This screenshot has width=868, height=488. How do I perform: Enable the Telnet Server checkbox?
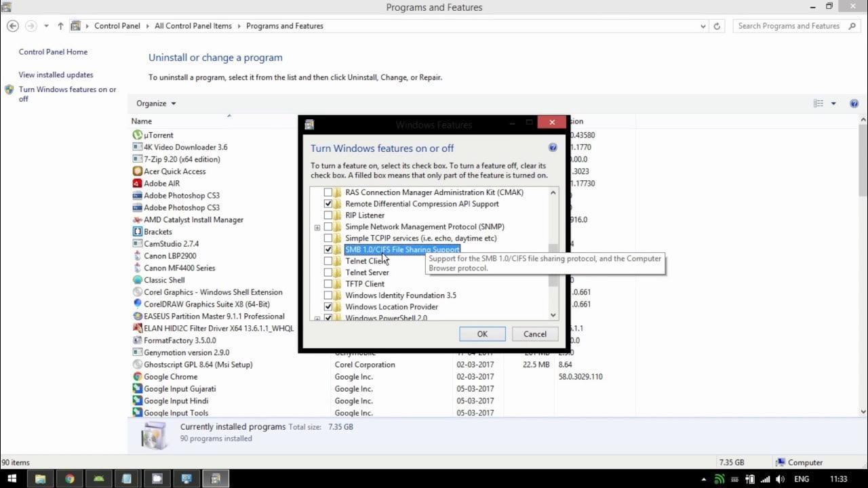coord(328,272)
